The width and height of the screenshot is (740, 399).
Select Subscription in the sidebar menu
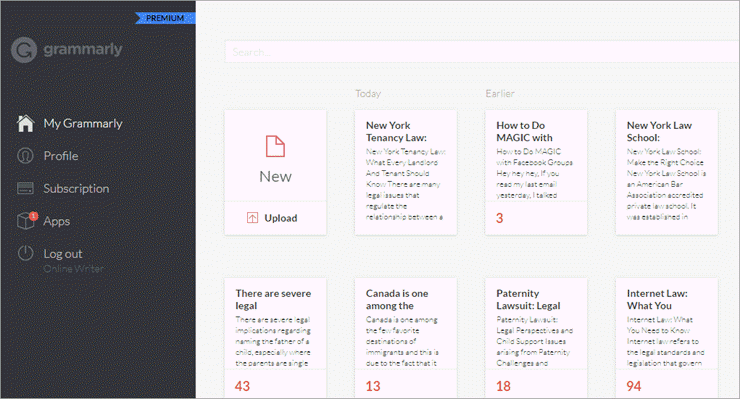click(76, 188)
